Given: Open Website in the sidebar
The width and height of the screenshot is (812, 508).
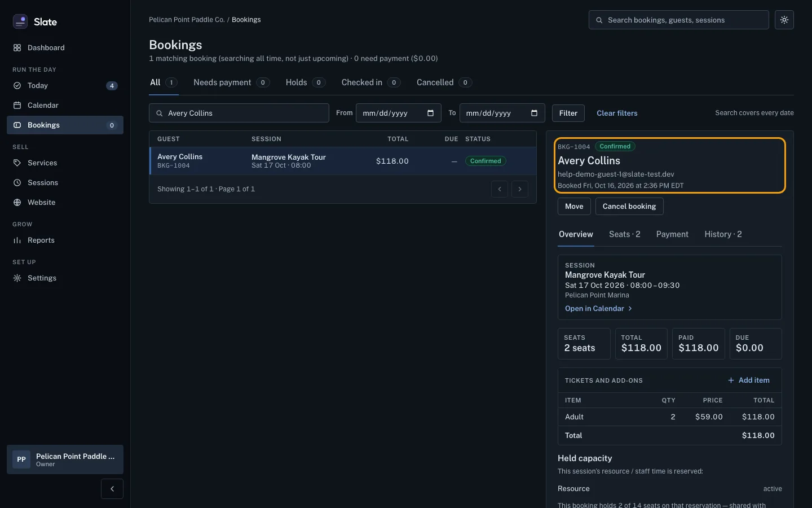Looking at the screenshot, I should pos(65,202).
